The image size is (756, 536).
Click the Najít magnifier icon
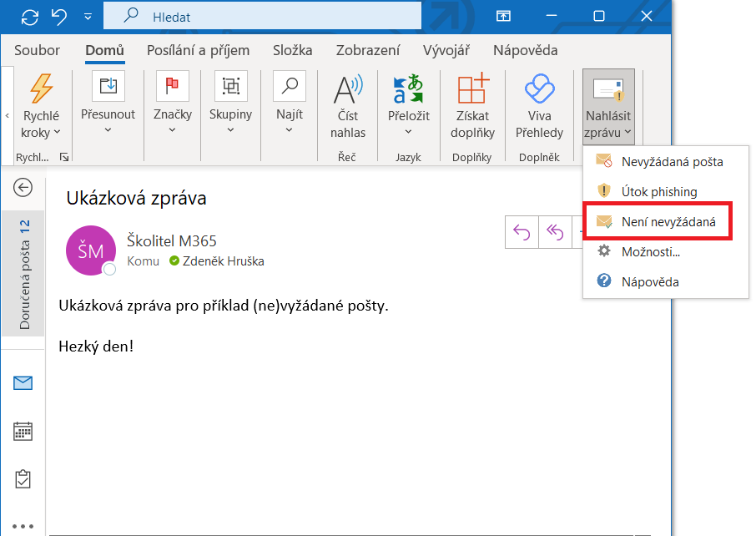click(x=290, y=86)
